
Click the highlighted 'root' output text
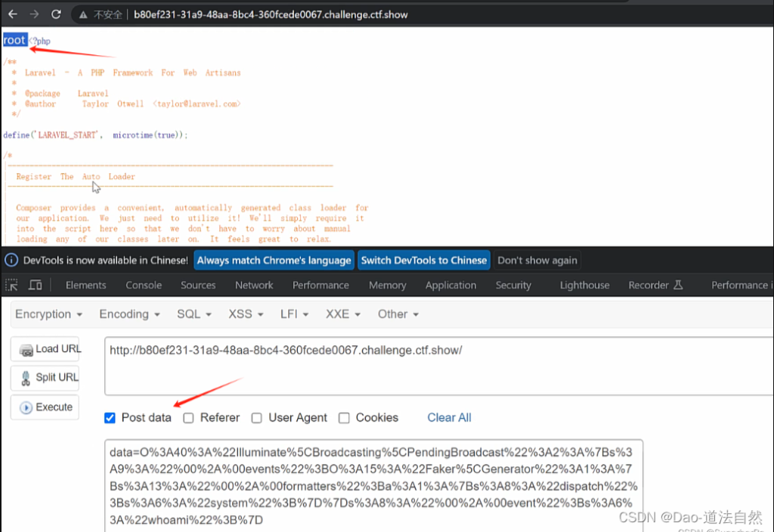[x=15, y=40]
